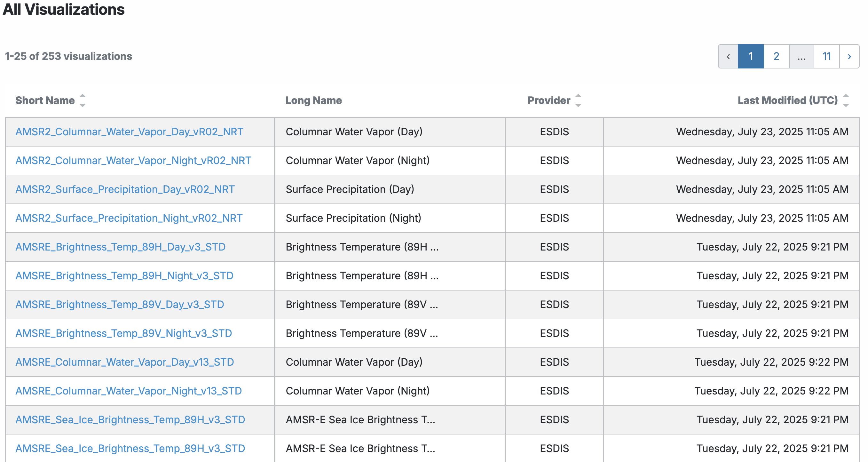Jump to page 11
The width and height of the screenshot is (868, 462).
pyautogui.click(x=826, y=56)
